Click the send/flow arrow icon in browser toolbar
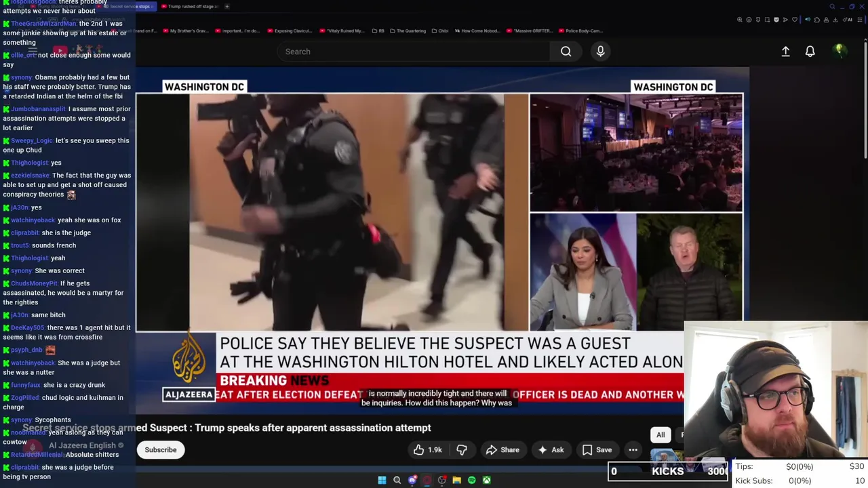868x488 pixels. click(785, 20)
